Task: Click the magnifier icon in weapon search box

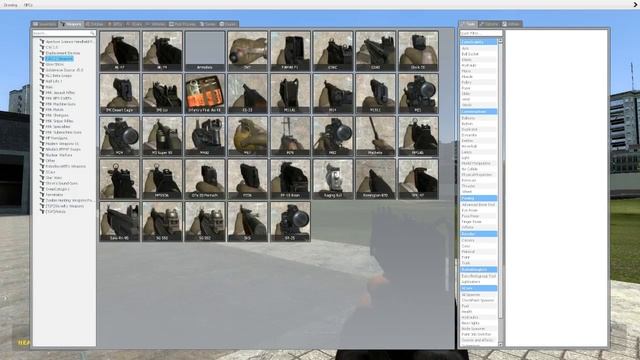Action: coord(92,33)
